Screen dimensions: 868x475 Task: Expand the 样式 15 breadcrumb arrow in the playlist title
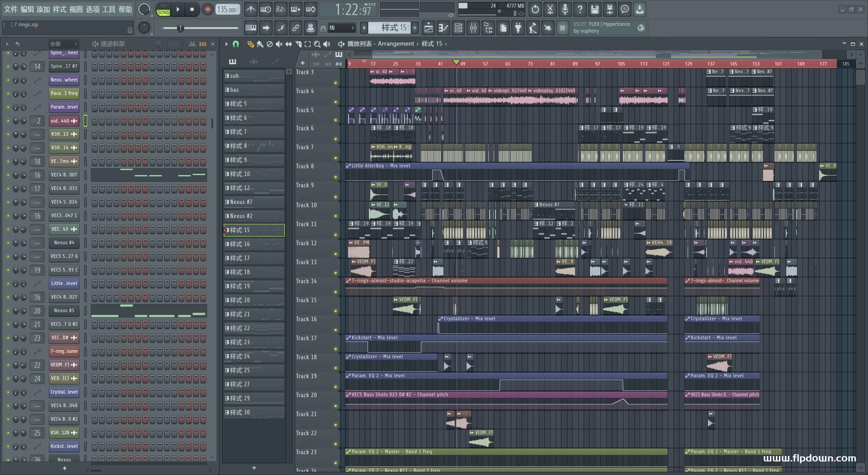[446, 44]
